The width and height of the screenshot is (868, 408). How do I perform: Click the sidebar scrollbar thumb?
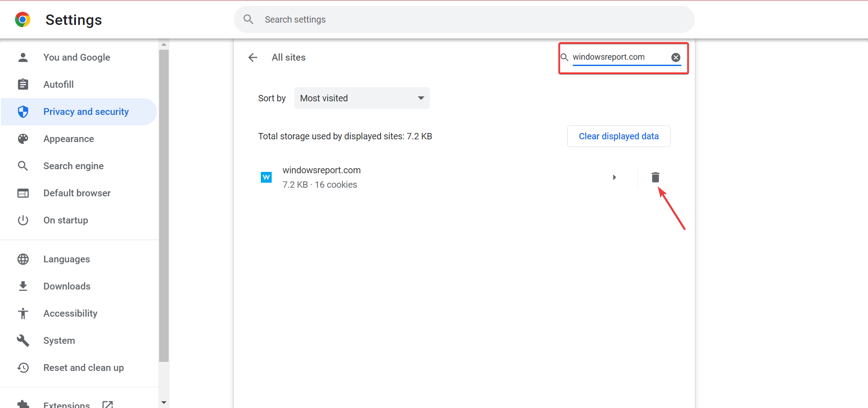click(164, 206)
